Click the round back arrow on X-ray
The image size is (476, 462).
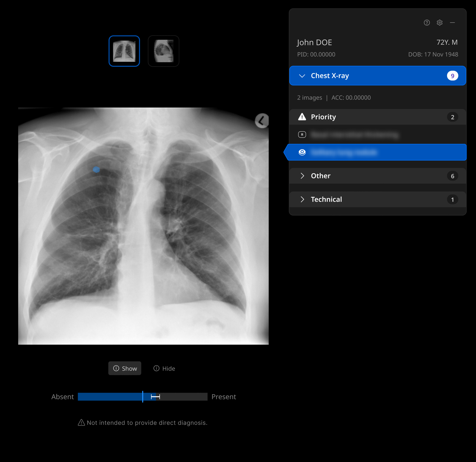point(262,121)
